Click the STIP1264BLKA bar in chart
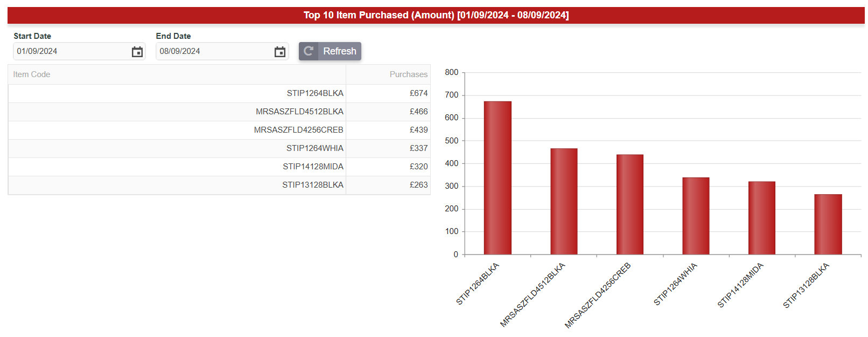This screenshot has height=337, width=868. pos(498,178)
